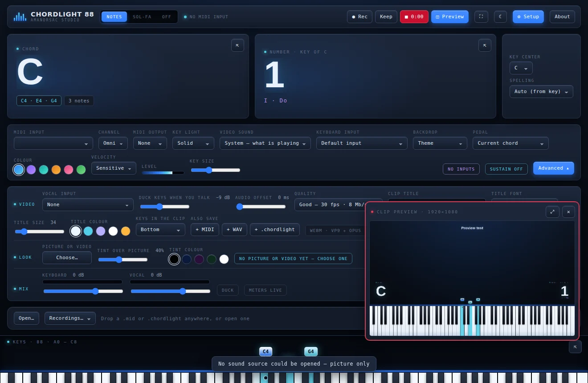This screenshot has width=588, height=383.
Task: Toggle the clip Preview button
Action: click(450, 17)
